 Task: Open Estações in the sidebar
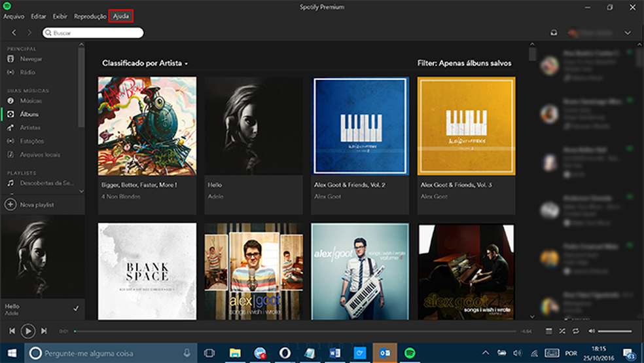click(31, 142)
